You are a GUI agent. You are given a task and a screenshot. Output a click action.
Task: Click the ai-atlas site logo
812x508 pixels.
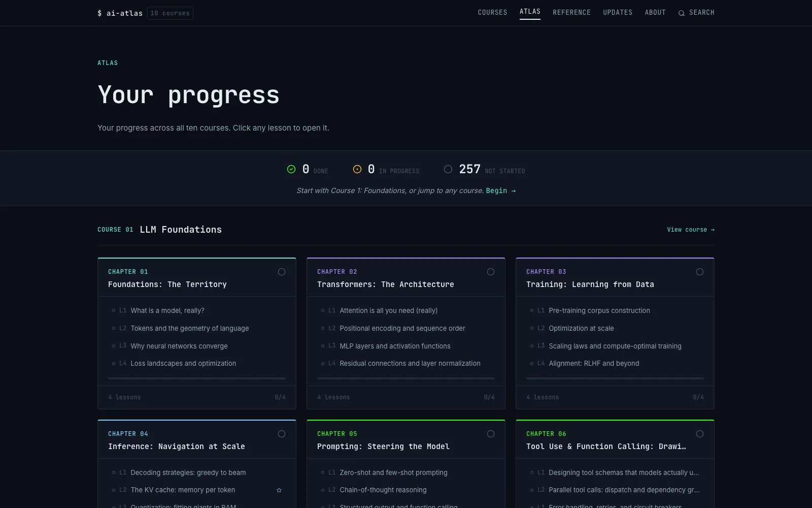tap(120, 13)
